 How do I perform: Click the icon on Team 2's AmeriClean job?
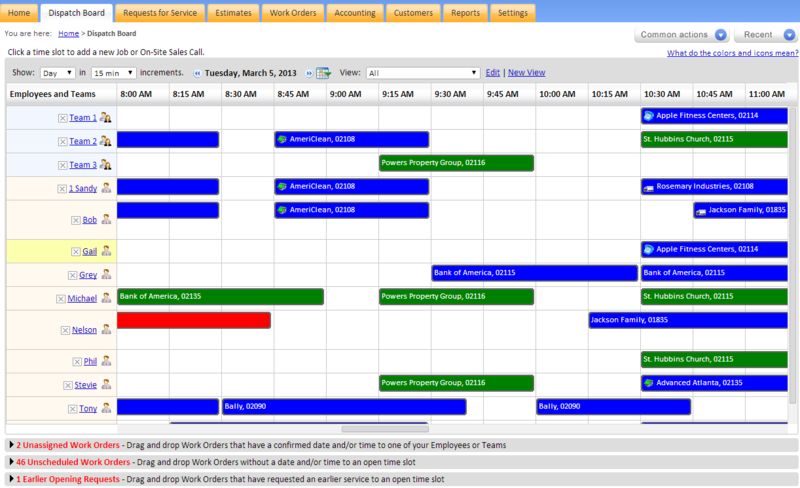click(x=282, y=139)
